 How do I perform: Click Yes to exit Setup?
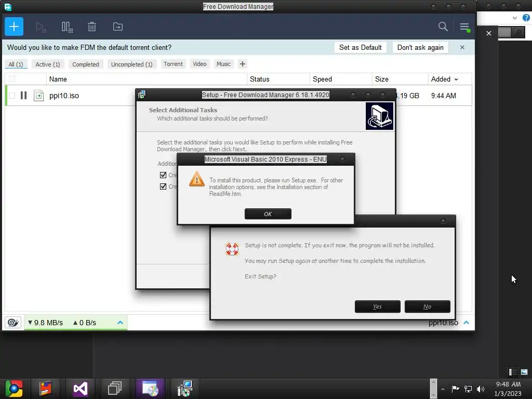coord(377,307)
